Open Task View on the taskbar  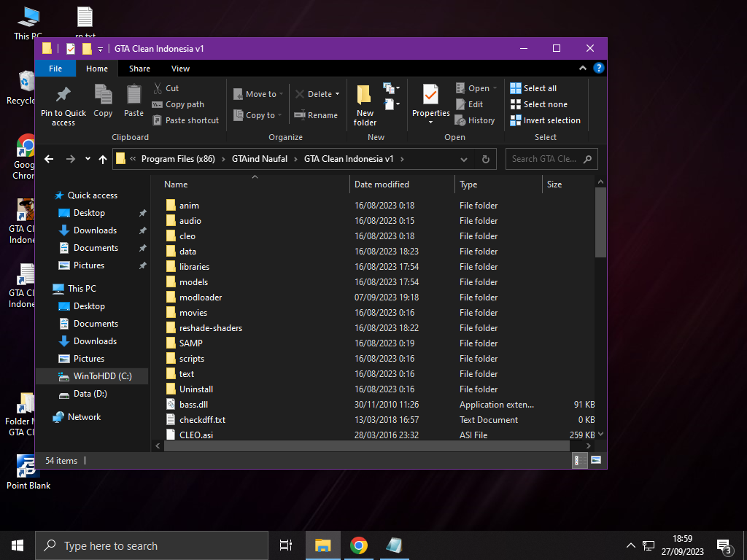285,545
